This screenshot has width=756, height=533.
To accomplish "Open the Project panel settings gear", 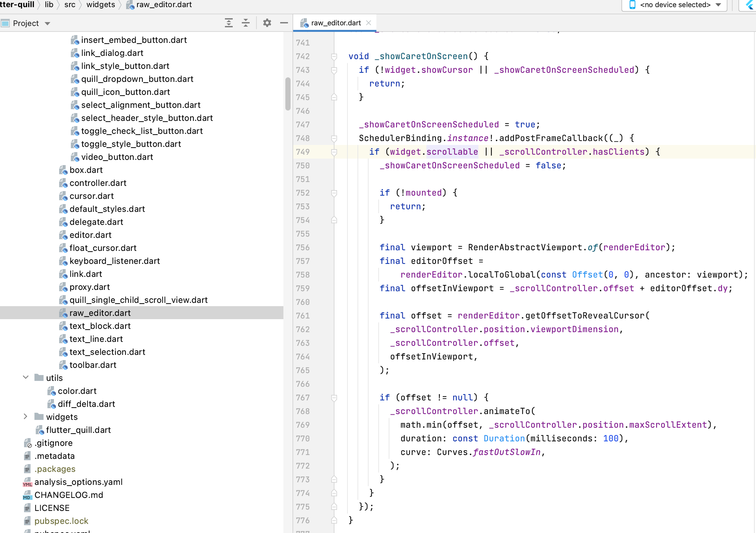I will (x=267, y=23).
